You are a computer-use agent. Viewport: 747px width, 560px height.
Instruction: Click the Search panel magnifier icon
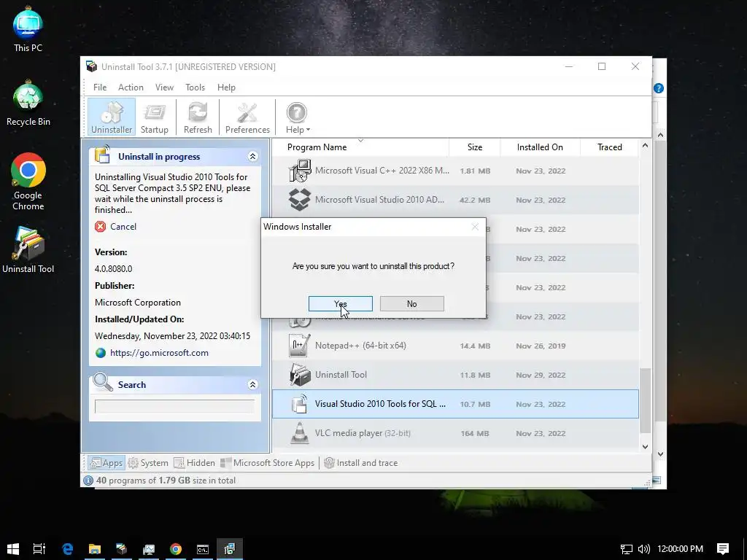(102, 382)
